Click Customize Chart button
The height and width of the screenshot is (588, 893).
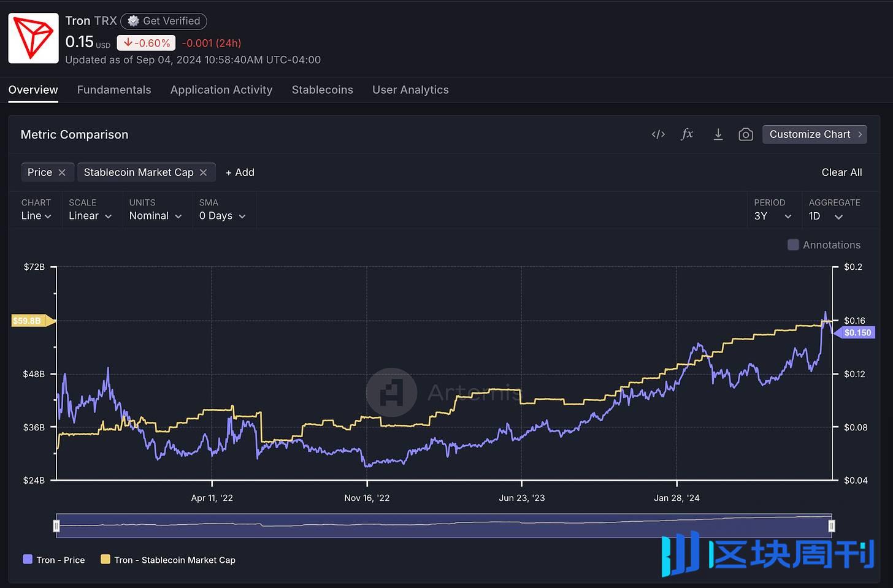click(x=814, y=134)
